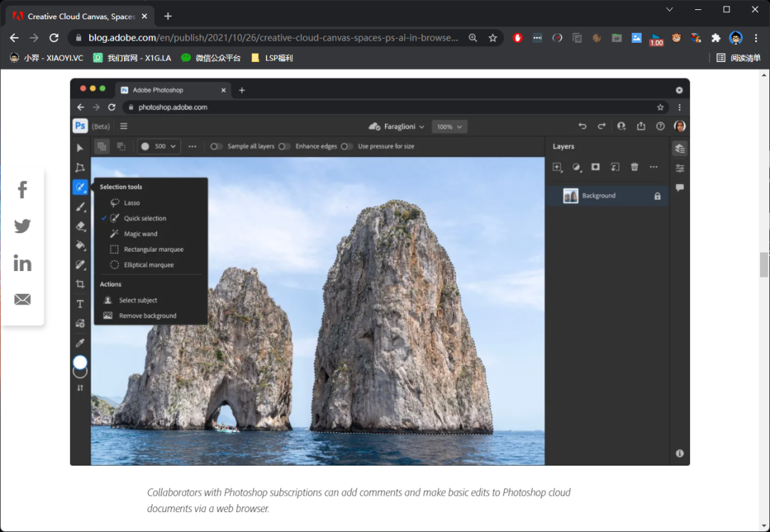Bookmark this page with the star icon
770x532 pixels.
[493, 38]
